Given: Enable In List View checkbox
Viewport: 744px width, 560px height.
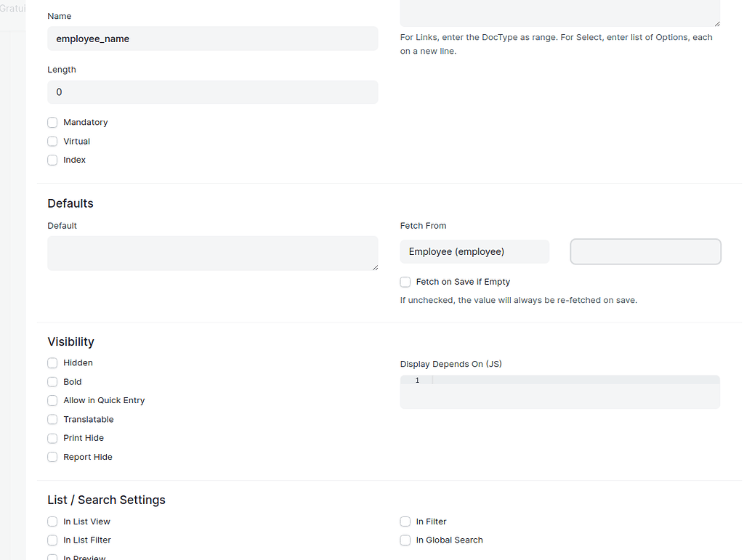Looking at the screenshot, I should point(52,522).
